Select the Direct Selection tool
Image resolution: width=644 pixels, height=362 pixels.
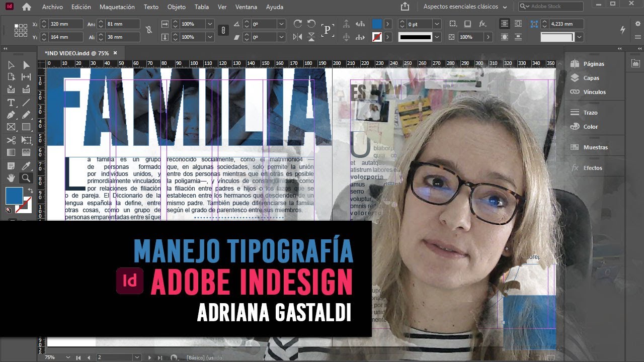coord(26,65)
